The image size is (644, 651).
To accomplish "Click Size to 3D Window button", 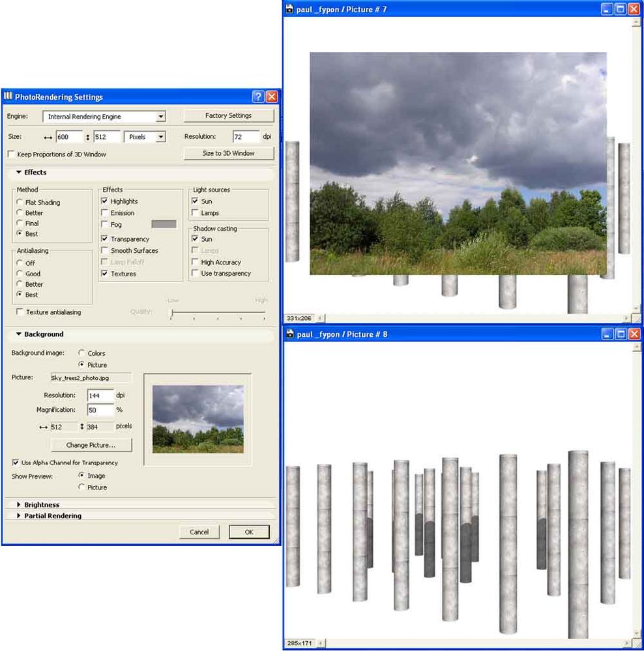I will point(228,153).
